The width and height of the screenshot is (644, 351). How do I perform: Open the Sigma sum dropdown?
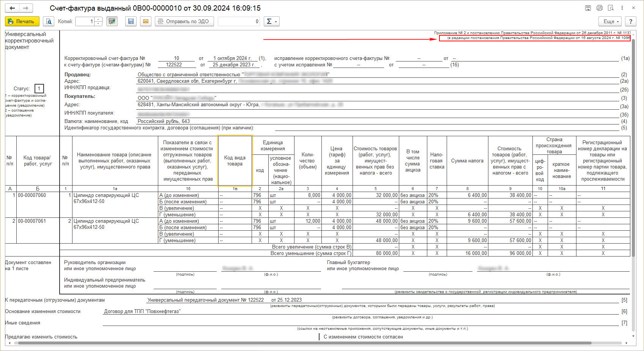tap(271, 22)
